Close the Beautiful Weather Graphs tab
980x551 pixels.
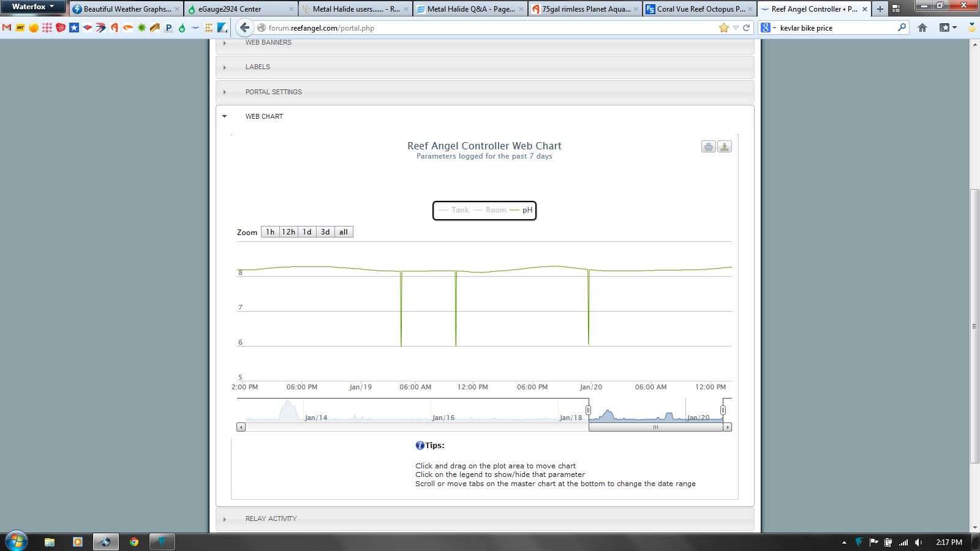(x=177, y=9)
